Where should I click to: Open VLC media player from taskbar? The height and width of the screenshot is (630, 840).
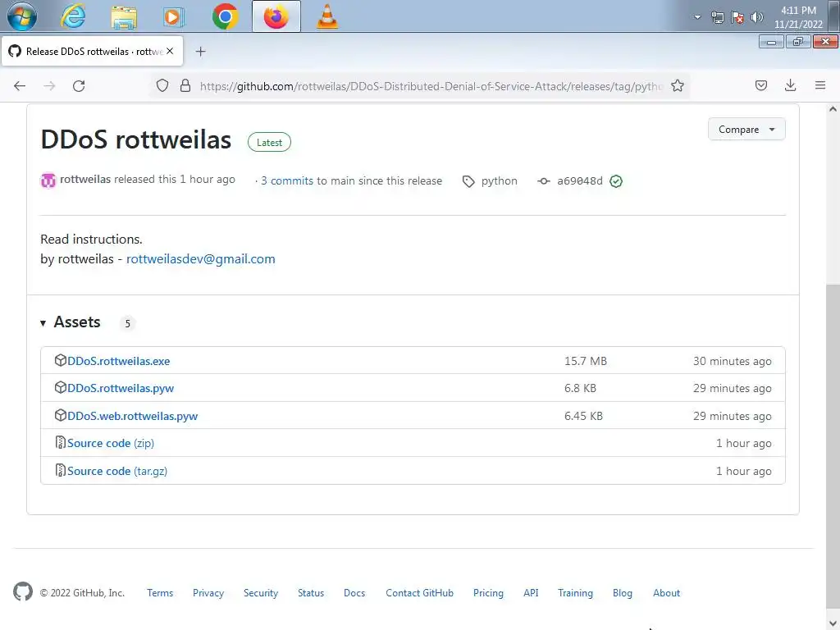(x=327, y=16)
